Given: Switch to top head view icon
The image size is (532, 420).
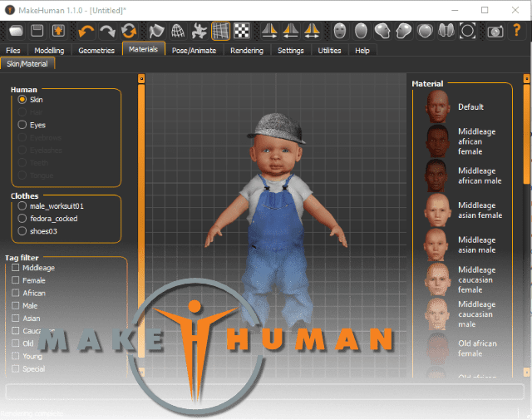Looking at the screenshot, I should coord(425,32).
